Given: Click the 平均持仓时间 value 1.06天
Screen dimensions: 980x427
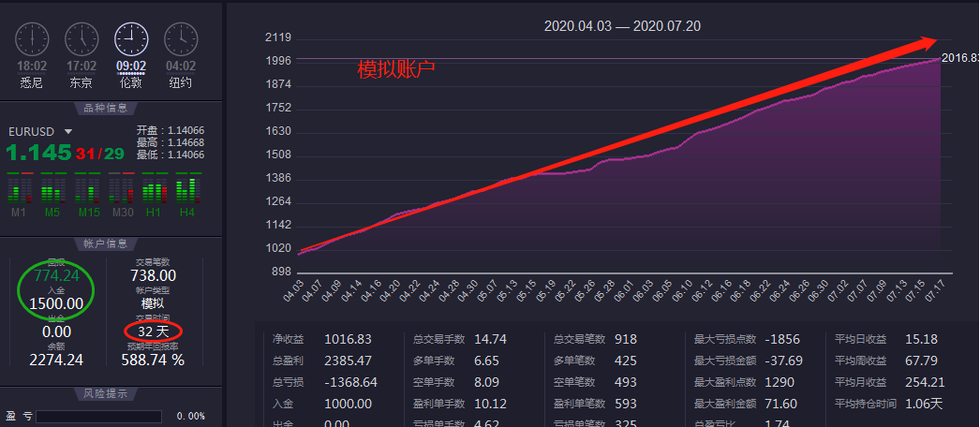Looking at the screenshot, I should [924, 404].
